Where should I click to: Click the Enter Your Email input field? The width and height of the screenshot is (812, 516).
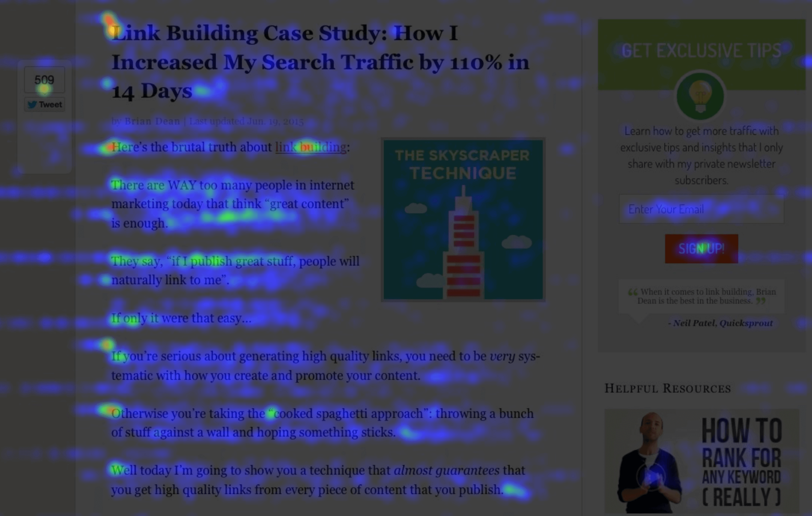pyautogui.click(x=701, y=209)
